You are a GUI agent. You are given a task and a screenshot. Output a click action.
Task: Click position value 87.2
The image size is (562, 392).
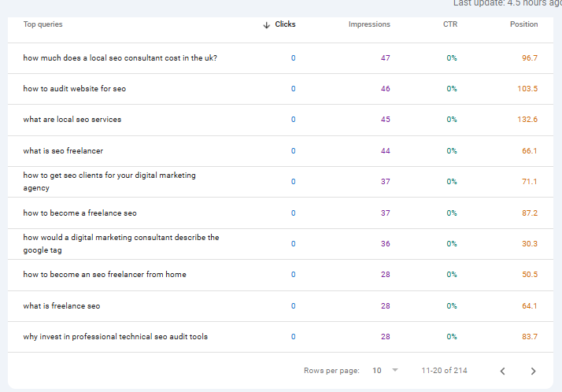coord(530,213)
